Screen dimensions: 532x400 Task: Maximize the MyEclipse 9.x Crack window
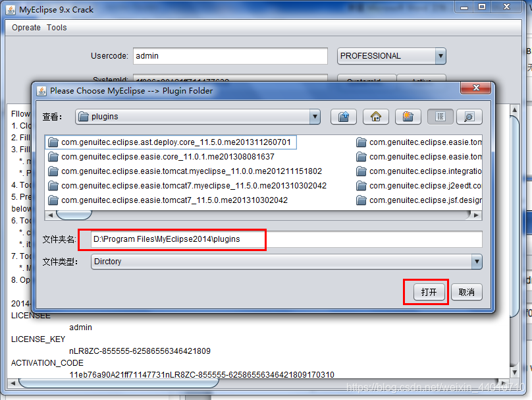pyautogui.click(x=482, y=7)
